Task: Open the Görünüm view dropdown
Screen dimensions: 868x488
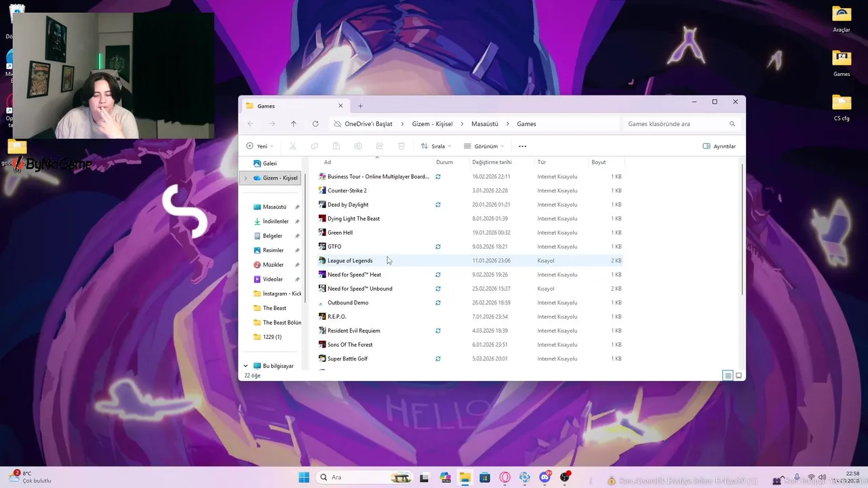Action: pyautogui.click(x=484, y=146)
